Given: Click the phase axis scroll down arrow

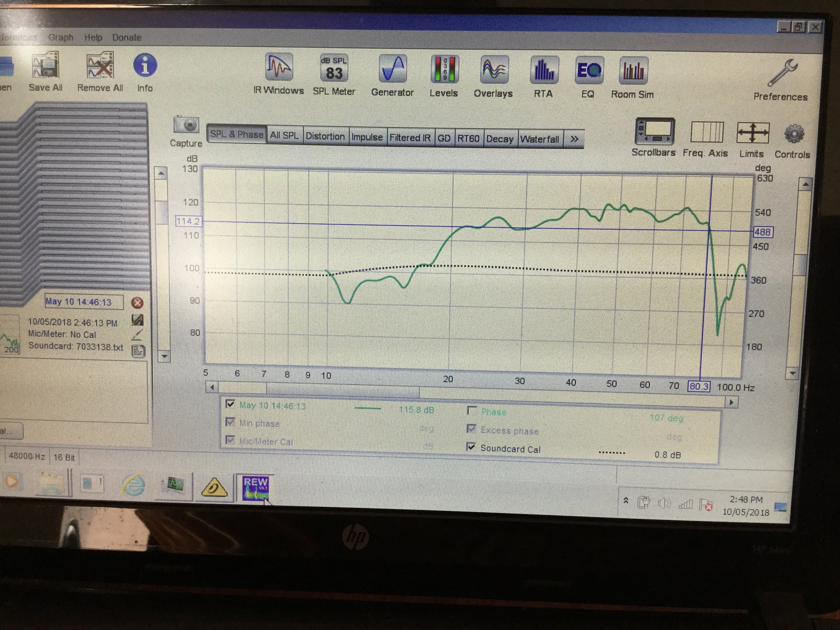Looking at the screenshot, I should pos(793,373).
